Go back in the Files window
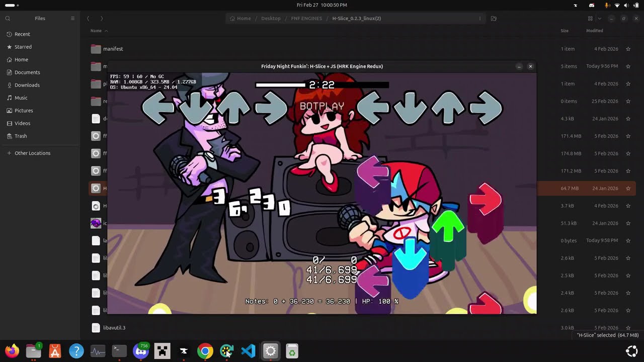644x362 pixels. [x=88, y=18]
